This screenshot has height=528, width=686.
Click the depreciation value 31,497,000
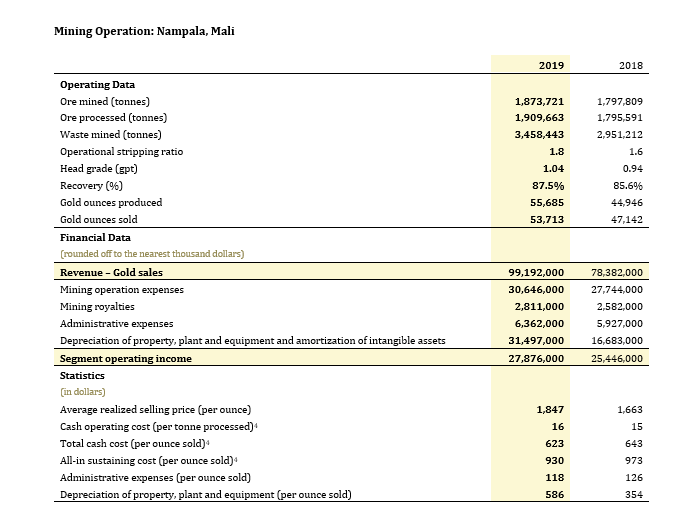coord(536,341)
